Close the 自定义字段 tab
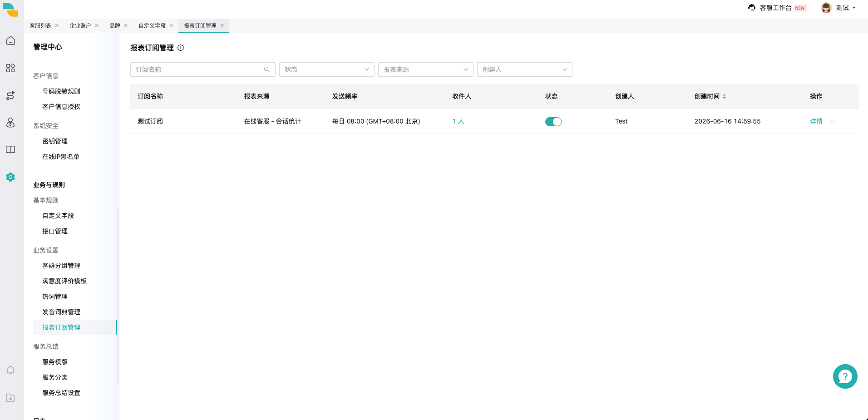The height and width of the screenshot is (420, 868). [x=171, y=25]
